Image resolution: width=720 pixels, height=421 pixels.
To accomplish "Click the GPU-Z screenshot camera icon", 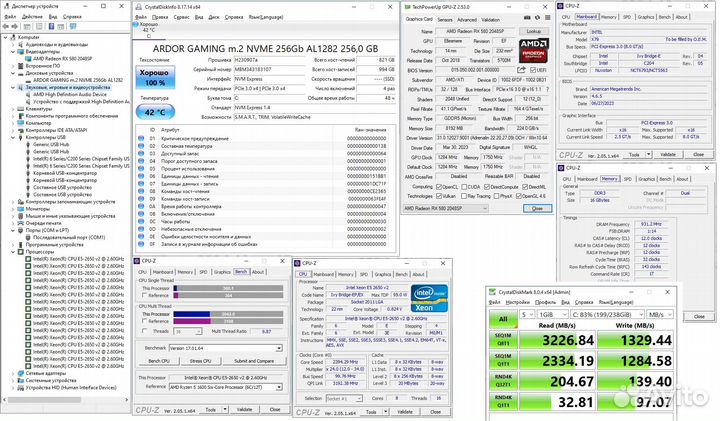I will (x=527, y=17).
